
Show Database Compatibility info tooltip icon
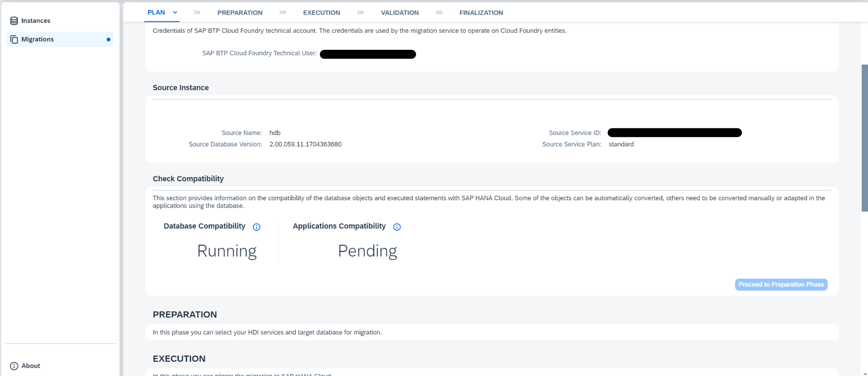pos(256,227)
